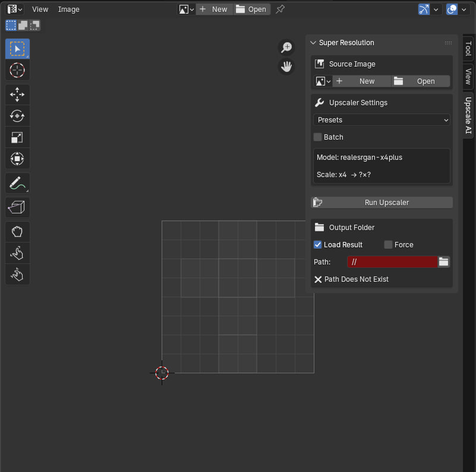
Task: Click the red Path input field
Action: click(x=392, y=262)
